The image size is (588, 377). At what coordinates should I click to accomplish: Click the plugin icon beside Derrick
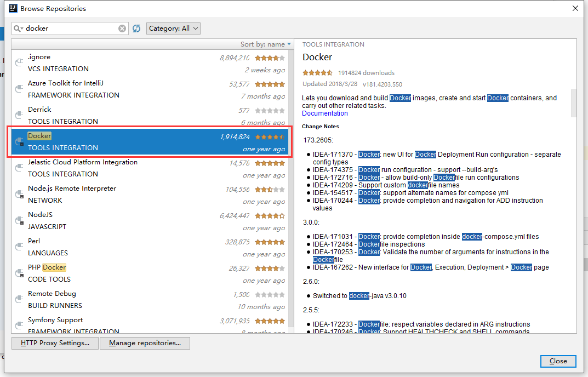click(19, 115)
